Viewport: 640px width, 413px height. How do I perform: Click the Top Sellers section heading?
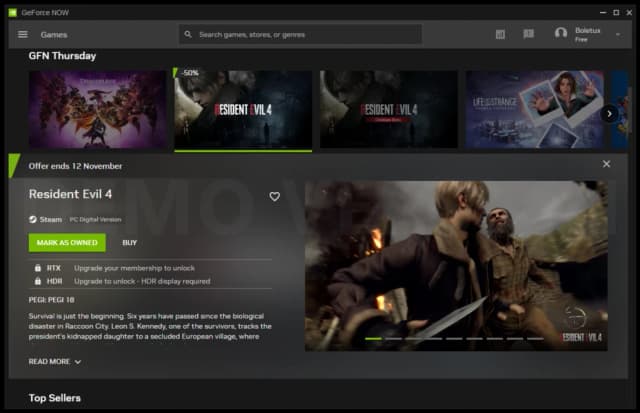point(55,398)
